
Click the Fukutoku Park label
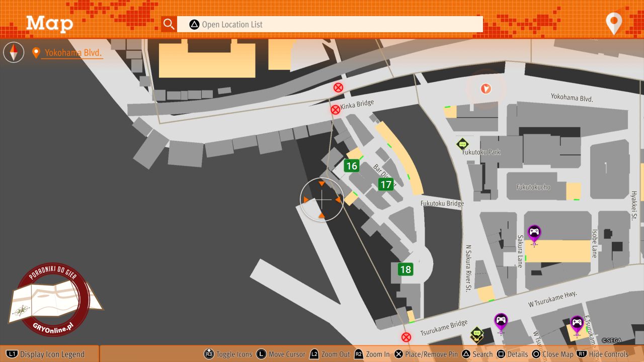click(481, 152)
